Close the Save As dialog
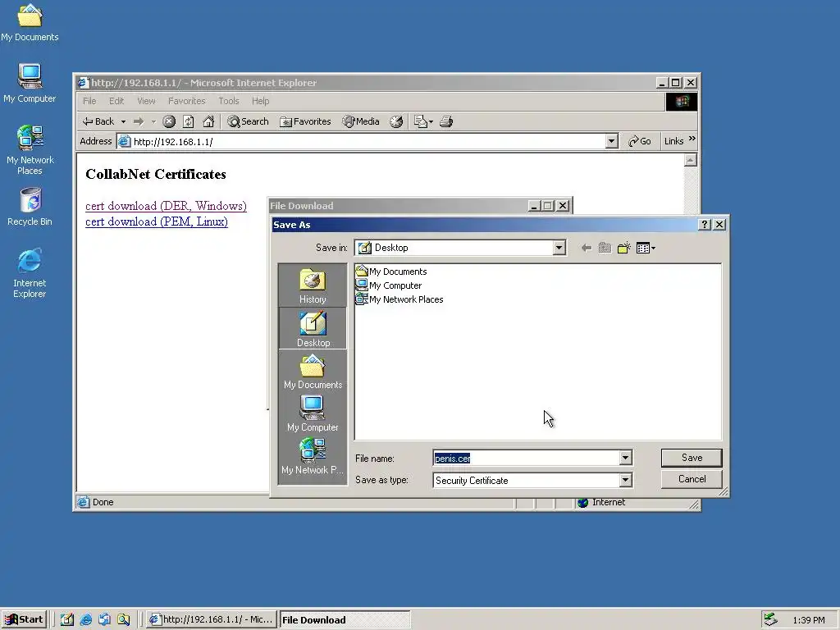840x630 pixels. [719, 225]
